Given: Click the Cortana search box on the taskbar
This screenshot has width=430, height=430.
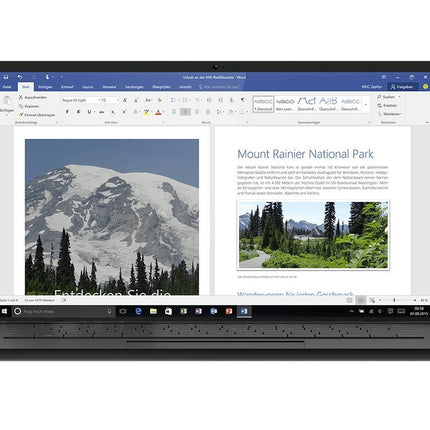Looking at the screenshot, I should click(x=63, y=311).
